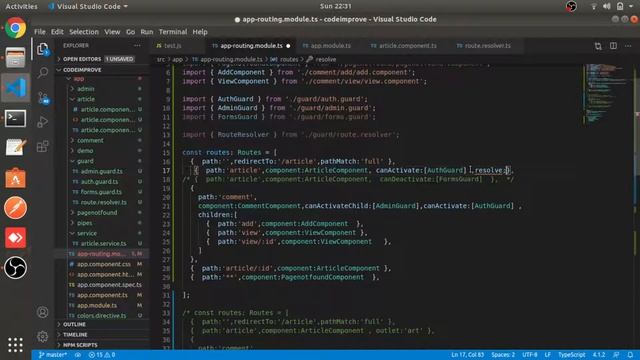640x360 pixels.
Task: Open app.component.css in explorer
Action: 103,264
